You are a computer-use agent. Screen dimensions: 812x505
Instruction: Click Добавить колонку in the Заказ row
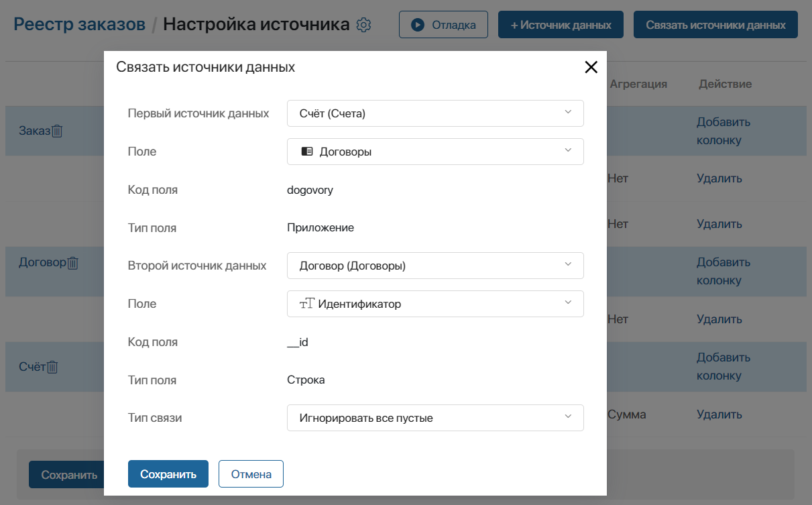pyautogui.click(x=723, y=131)
